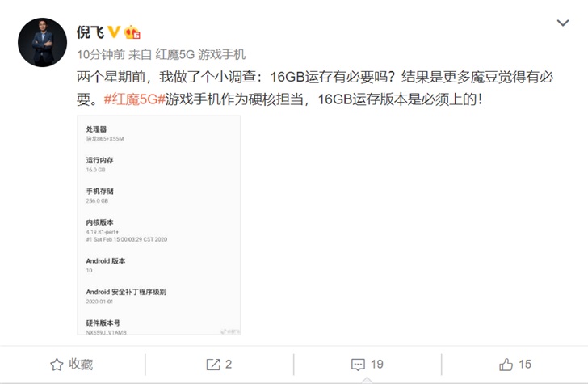Open the post options chevron dropdown
588x384 pixels.
(563, 23)
